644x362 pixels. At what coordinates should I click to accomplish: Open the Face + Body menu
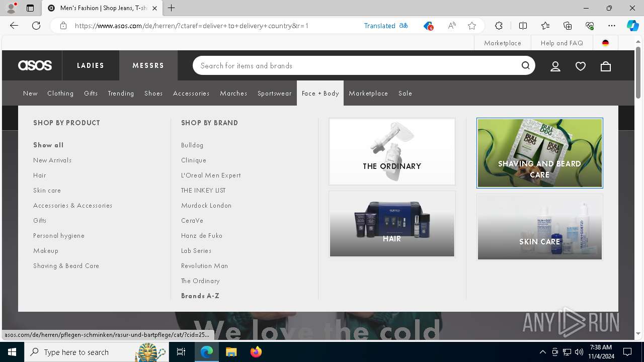pos(320,93)
